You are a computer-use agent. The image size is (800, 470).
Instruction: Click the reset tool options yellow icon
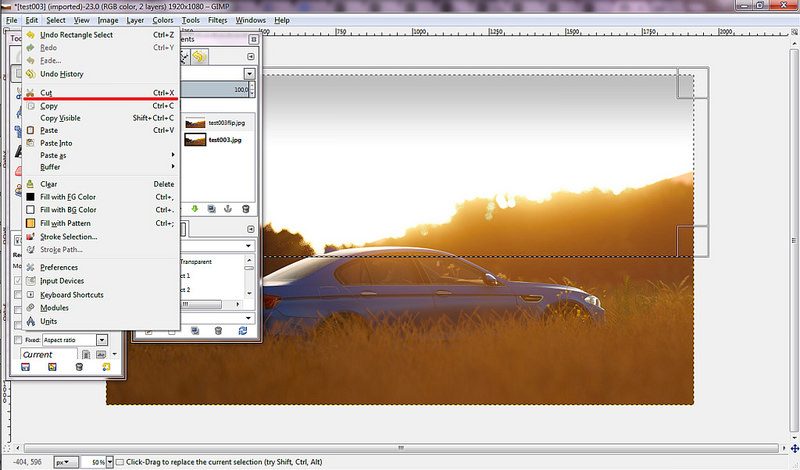point(106,367)
